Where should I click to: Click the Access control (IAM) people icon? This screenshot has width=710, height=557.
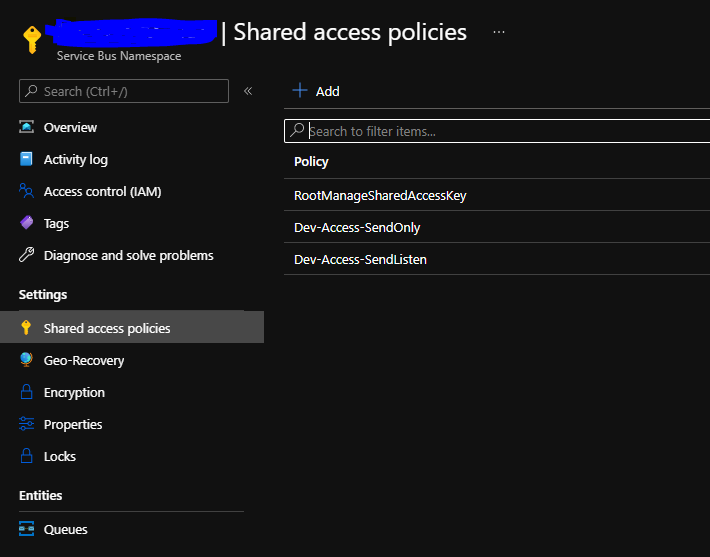tap(27, 192)
